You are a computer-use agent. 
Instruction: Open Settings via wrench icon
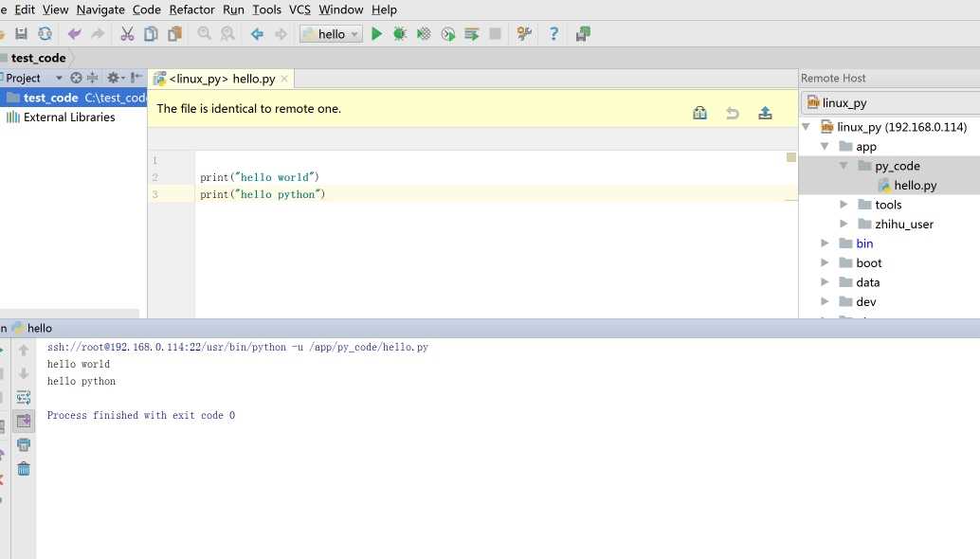point(524,34)
